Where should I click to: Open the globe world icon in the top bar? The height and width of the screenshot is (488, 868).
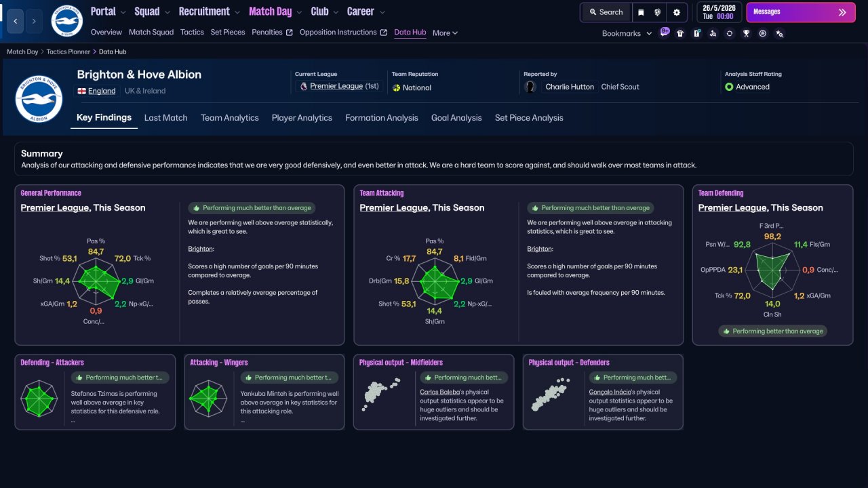tap(658, 12)
